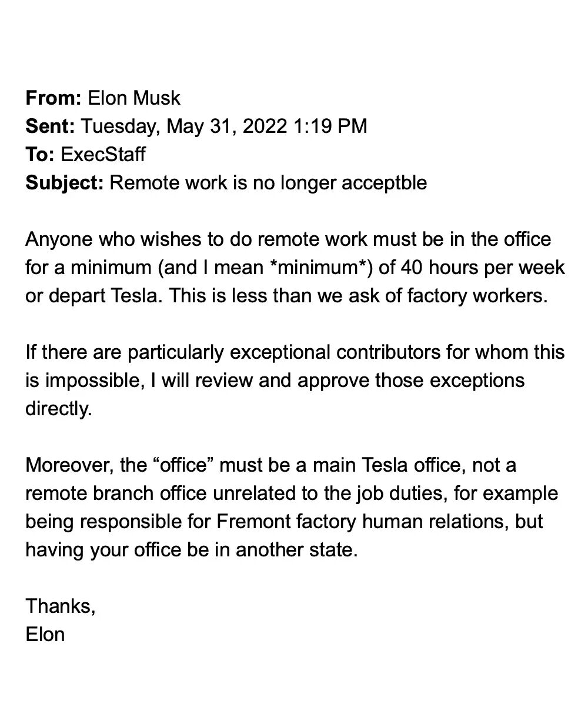Click the signature Elon at bottom

tap(45, 634)
